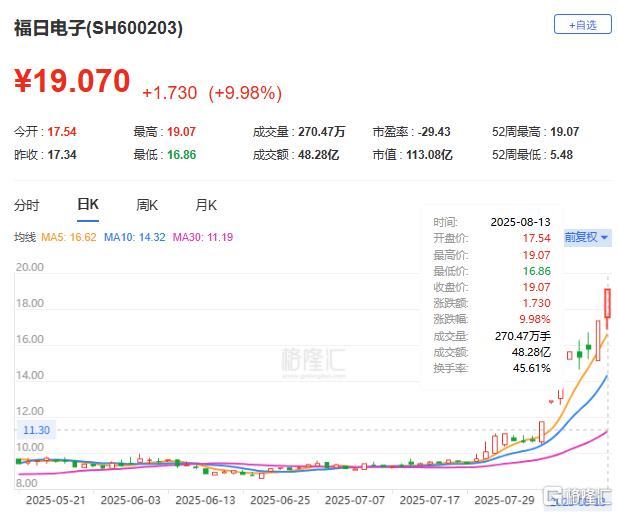Select the 日K chart tab
The width and height of the screenshot is (618, 513).
[x=88, y=204]
